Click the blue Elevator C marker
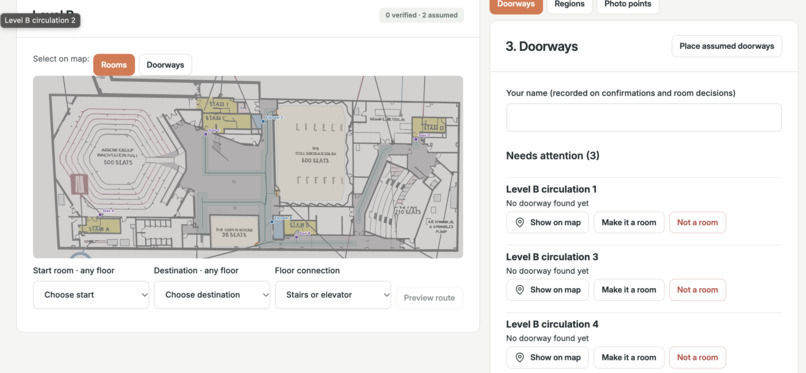 pos(263,121)
